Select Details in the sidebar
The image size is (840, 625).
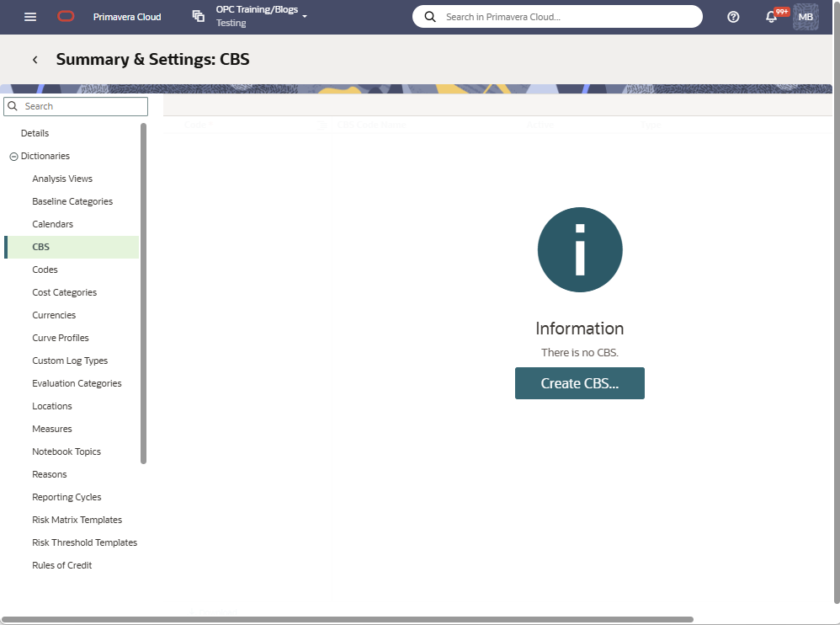pyautogui.click(x=35, y=133)
